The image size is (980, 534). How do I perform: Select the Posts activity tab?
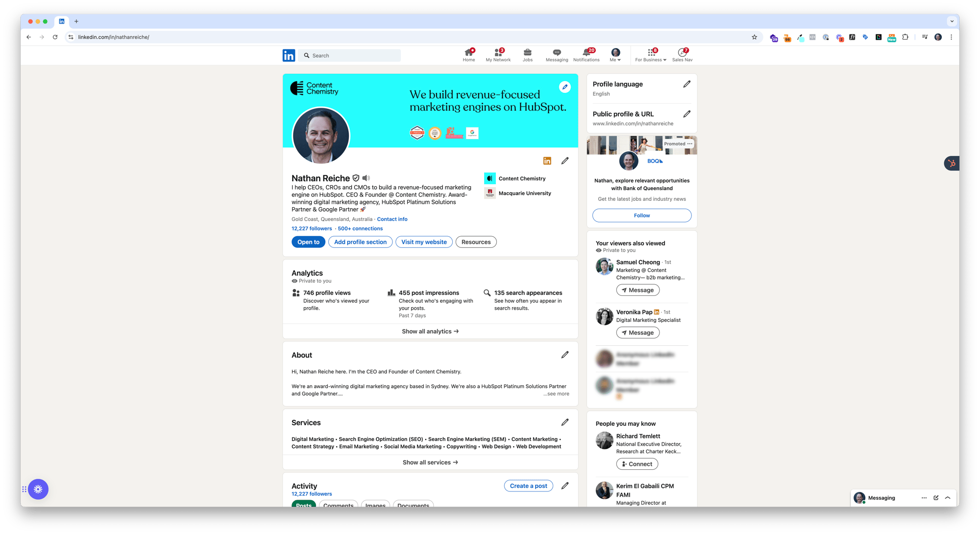304,504
